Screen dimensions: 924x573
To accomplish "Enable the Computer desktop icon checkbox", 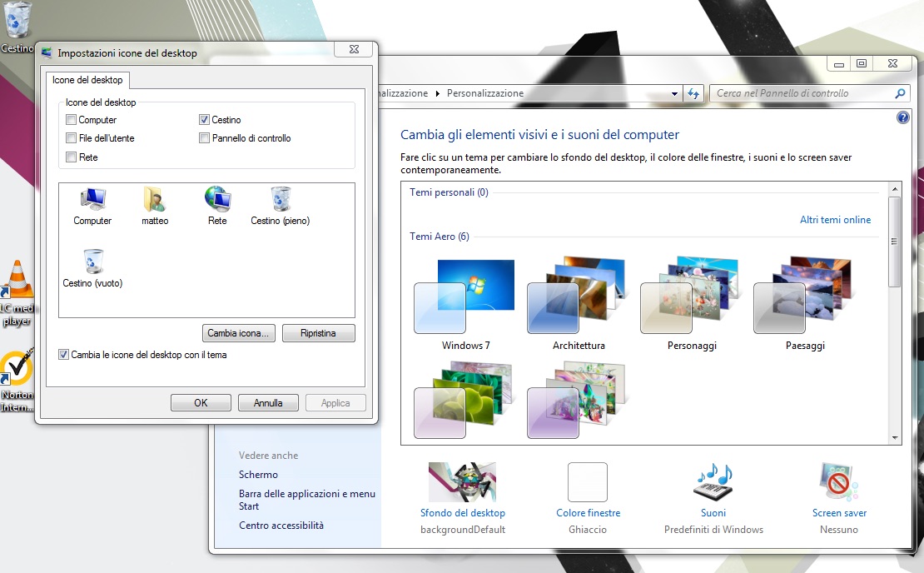I will (x=71, y=119).
